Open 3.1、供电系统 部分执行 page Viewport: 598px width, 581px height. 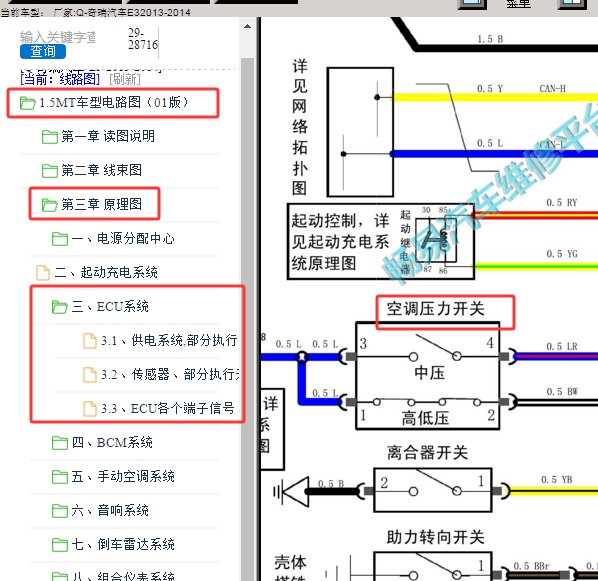pos(169,340)
